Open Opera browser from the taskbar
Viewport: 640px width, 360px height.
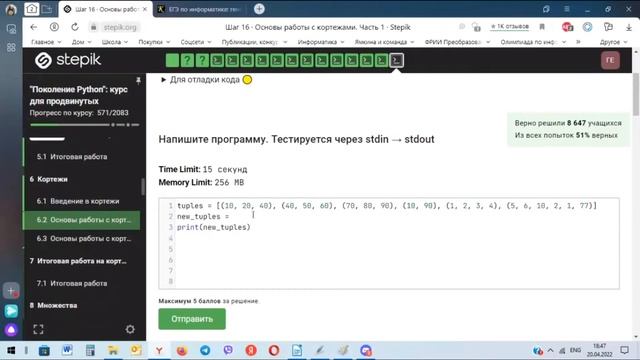[274, 350]
